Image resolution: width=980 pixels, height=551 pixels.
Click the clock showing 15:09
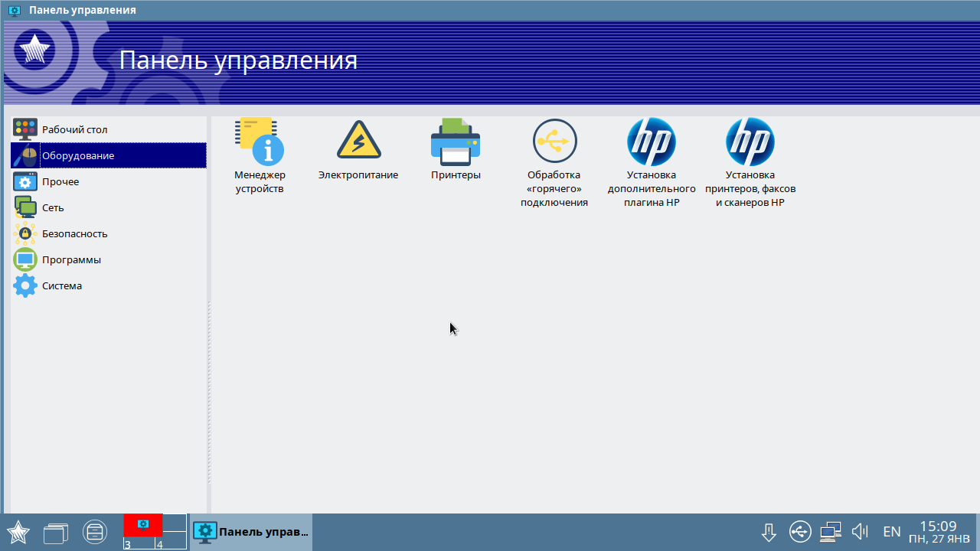click(x=938, y=532)
